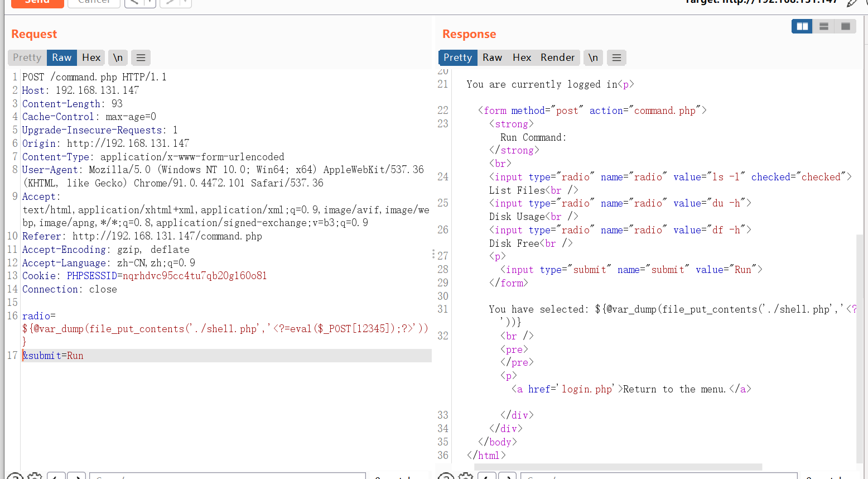Click the 'You have selected:' response line
This screenshot has height=479, width=868.
[672, 309]
